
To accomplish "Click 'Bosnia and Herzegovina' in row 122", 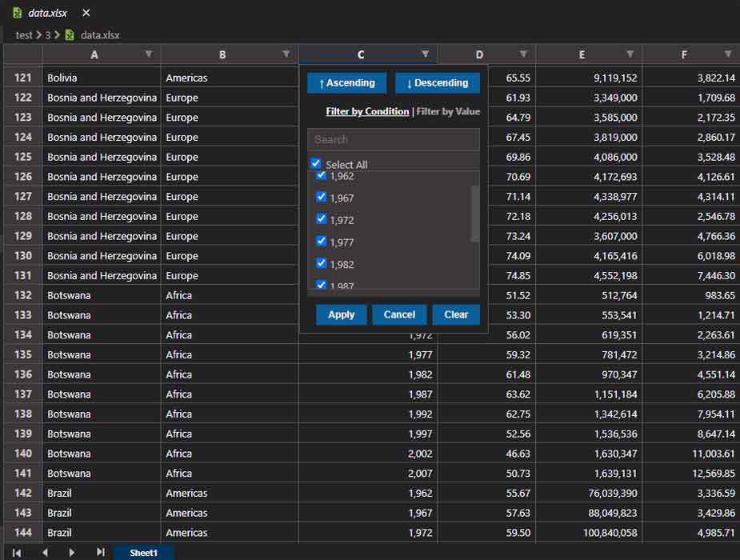I will [102, 98].
